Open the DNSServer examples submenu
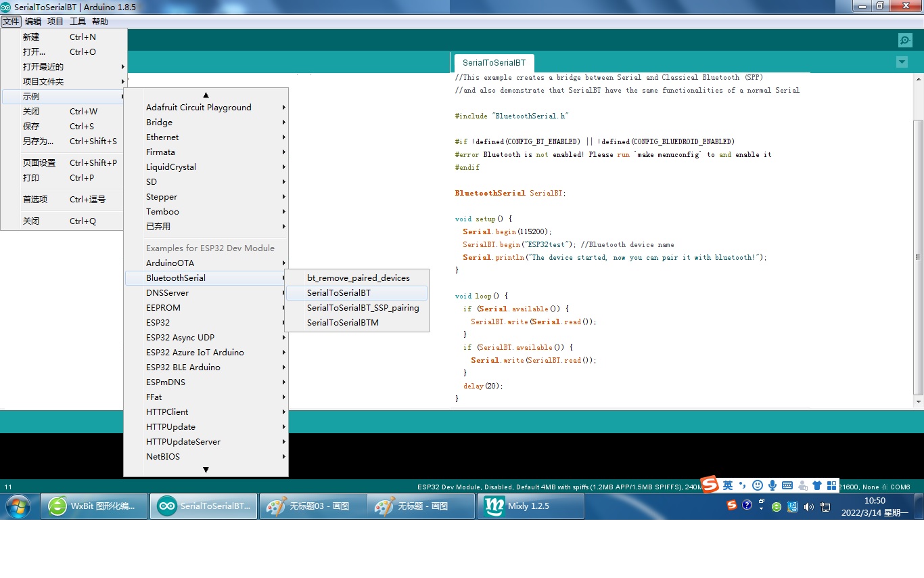This screenshot has width=924, height=578. click(x=206, y=293)
